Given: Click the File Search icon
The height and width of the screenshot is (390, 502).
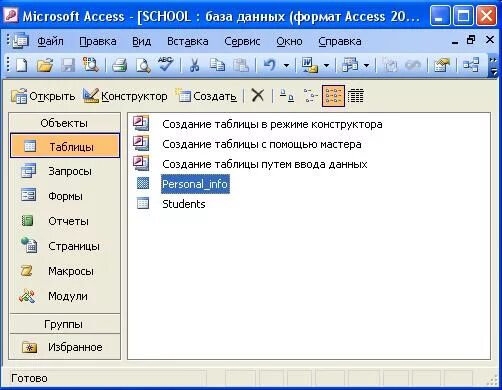Looking at the screenshot, I should (x=91, y=65).
